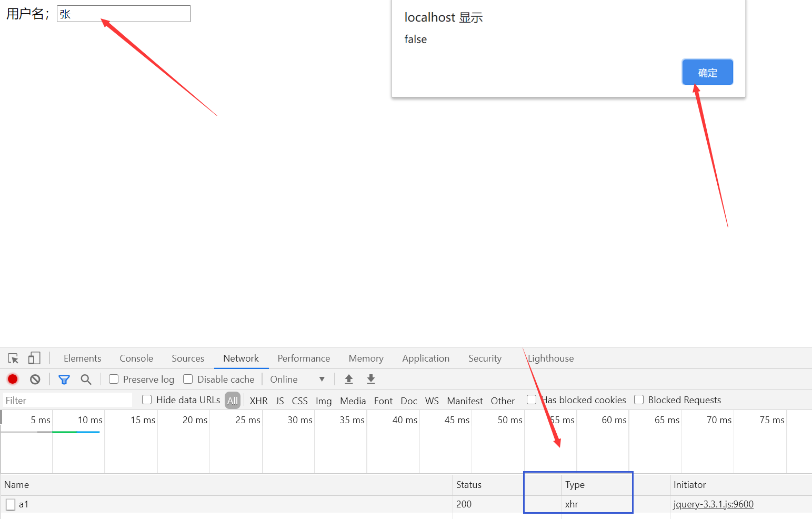
Task: Filter requests by JS type
Action: (279, 401)
